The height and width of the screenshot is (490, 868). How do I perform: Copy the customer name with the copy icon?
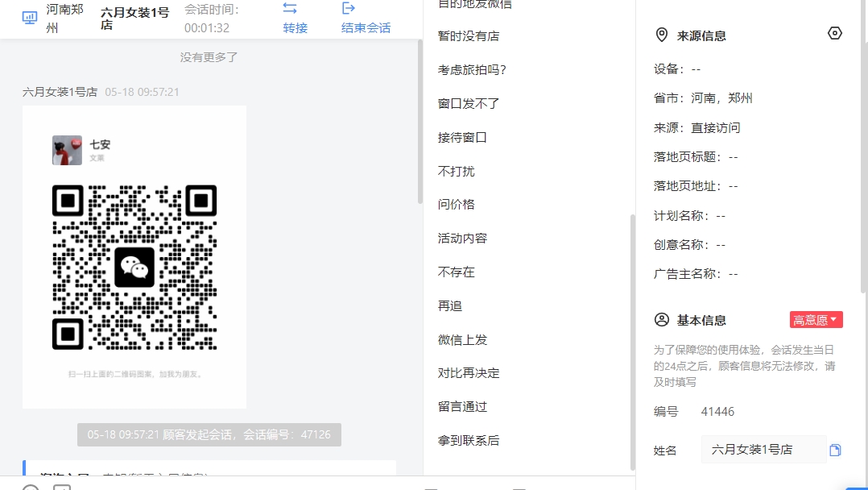[x=835, y=450]
